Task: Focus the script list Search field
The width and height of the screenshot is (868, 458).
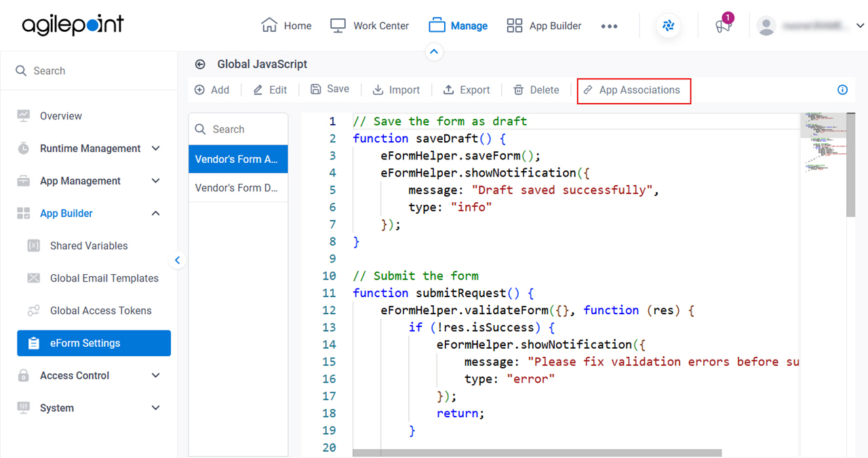Action: pyautogui.click(x=238, y=129)
